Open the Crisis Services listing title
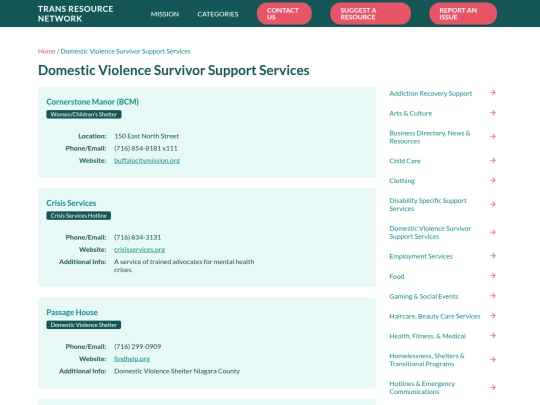 (71, 203)
